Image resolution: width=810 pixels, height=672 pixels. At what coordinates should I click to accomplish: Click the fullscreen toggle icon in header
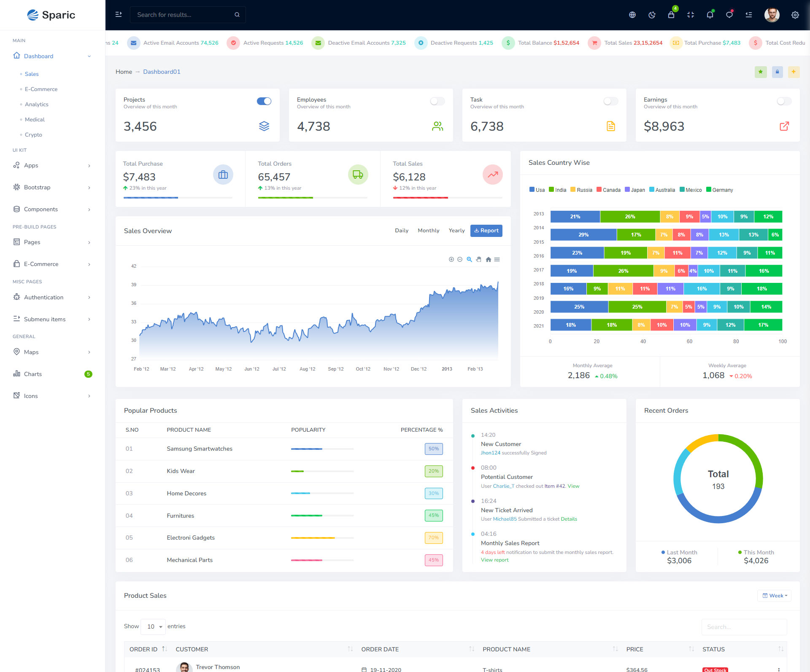691,15
